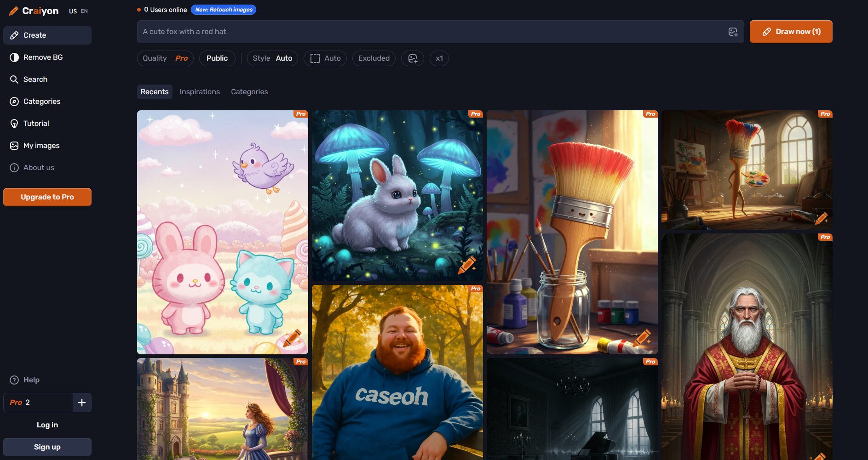Open My images gallery
868x460 pixels.
click(41, 146)
